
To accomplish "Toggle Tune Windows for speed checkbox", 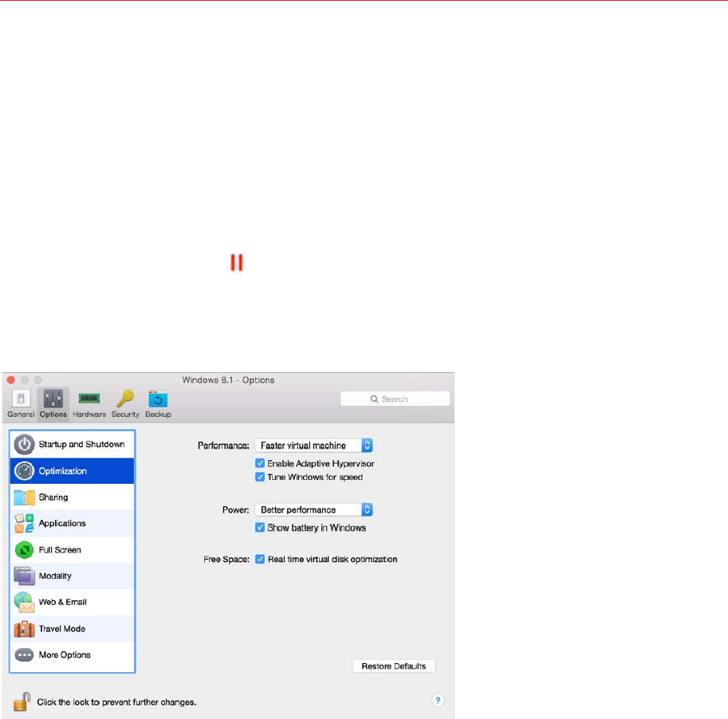I will pos(260,477).
